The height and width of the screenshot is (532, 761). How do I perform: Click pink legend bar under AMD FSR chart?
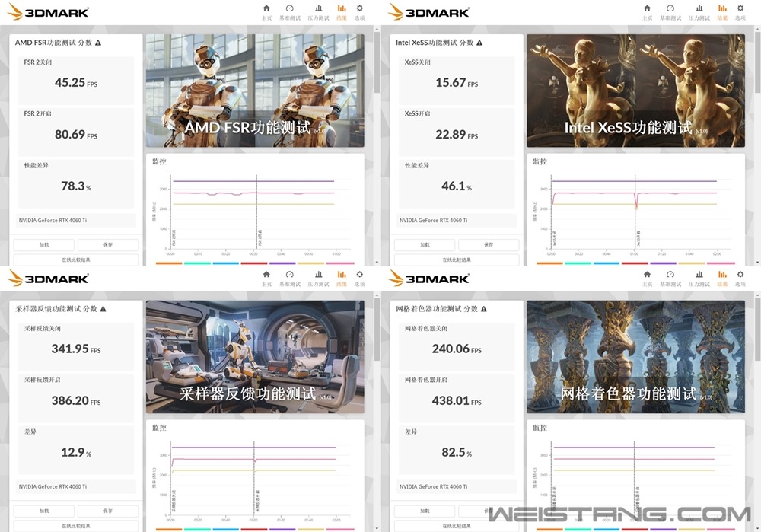tap(340, 263)
